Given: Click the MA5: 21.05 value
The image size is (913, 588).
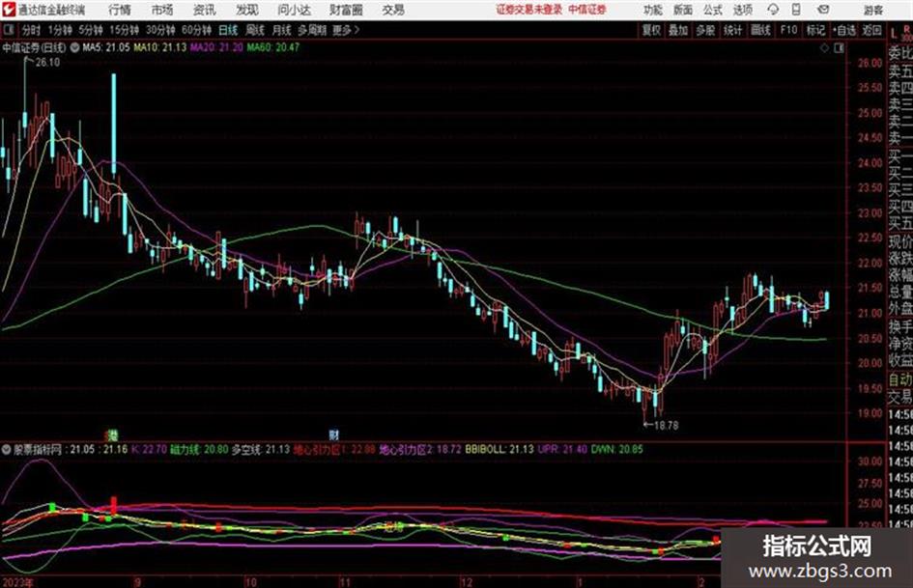Looking at the screenshot, I should click(106, 47).
